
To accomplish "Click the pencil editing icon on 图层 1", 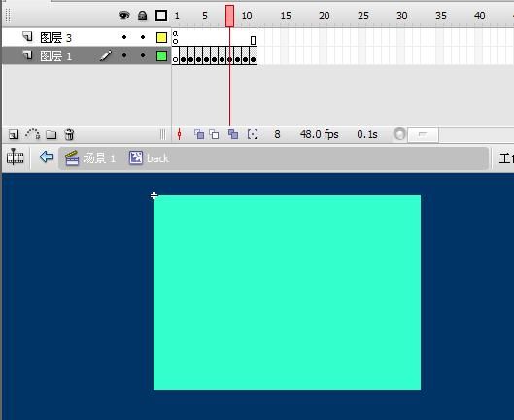I will [106, 55].
